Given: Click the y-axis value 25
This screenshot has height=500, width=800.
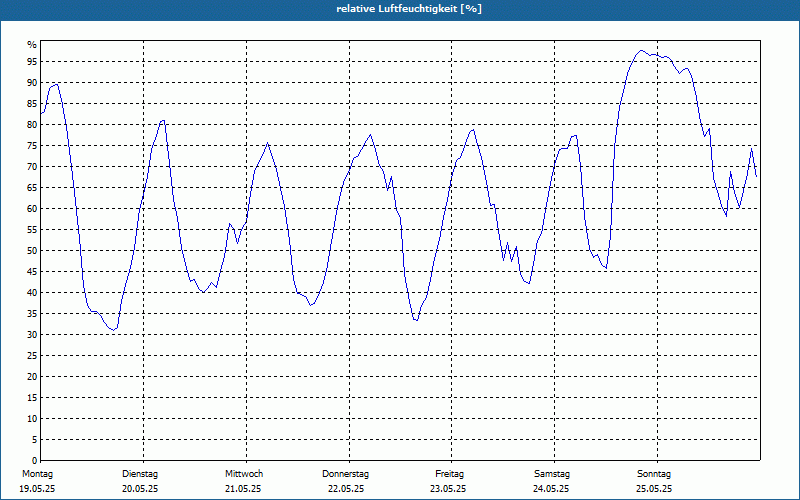Looking at the screenshot, I should pos(32,356).
